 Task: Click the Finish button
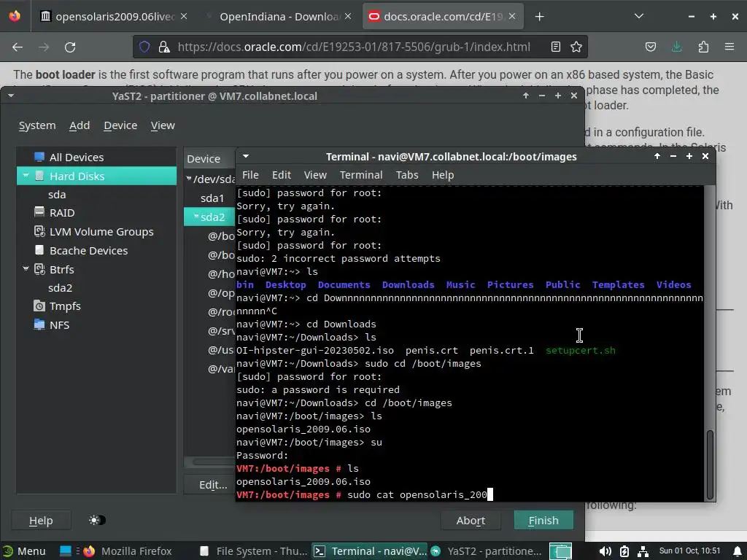coord(543,521)
